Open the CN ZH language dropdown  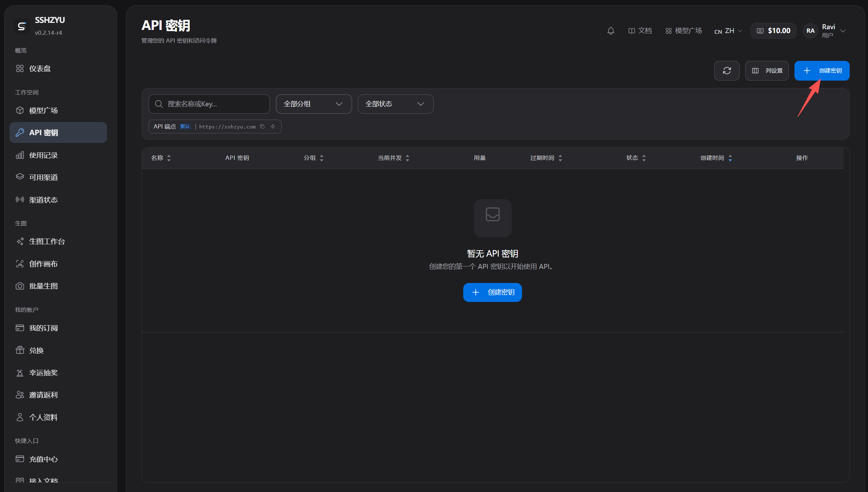(728, 31)
